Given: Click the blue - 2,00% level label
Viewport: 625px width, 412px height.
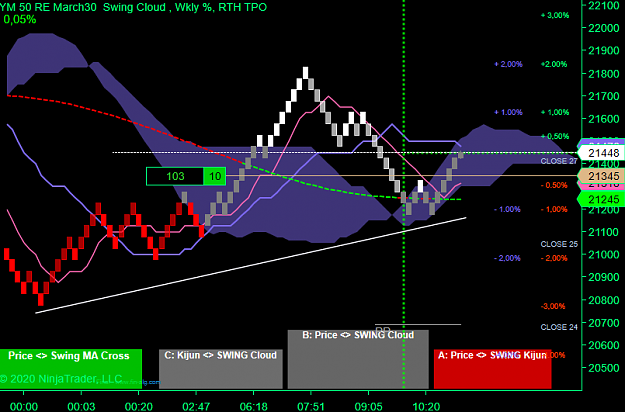Looking at the screenshot, I should [507, 258].
